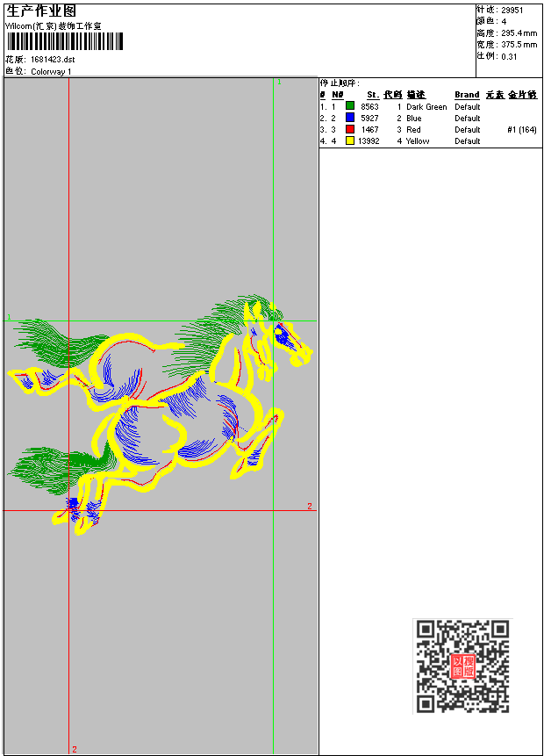Click the barcode under the Wilcom title

pyautogui.click(x=64, y=42)
